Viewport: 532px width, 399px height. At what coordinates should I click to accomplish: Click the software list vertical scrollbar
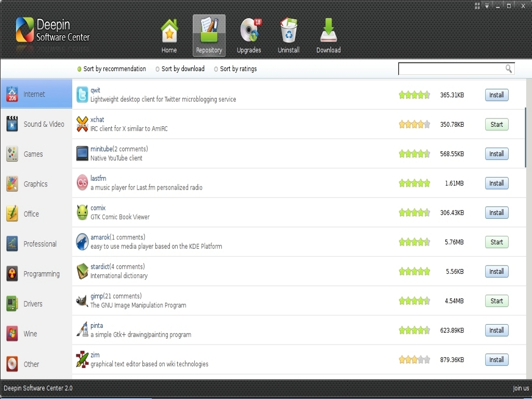click(x=526, y=137)
